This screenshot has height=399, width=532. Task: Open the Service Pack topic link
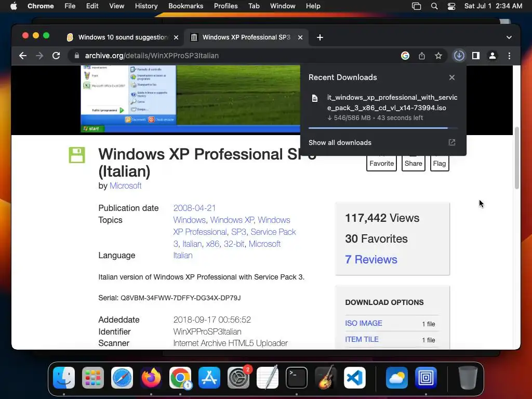tap(273, 232)
